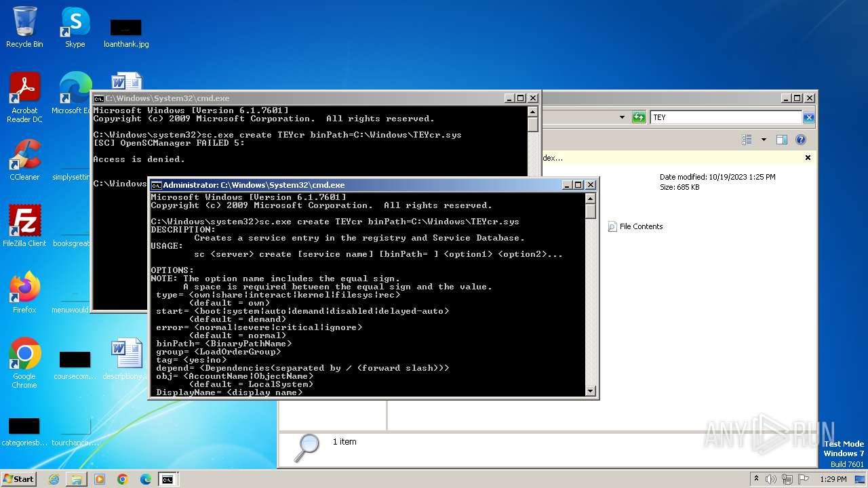Click the Start button

tap(18, 479)
